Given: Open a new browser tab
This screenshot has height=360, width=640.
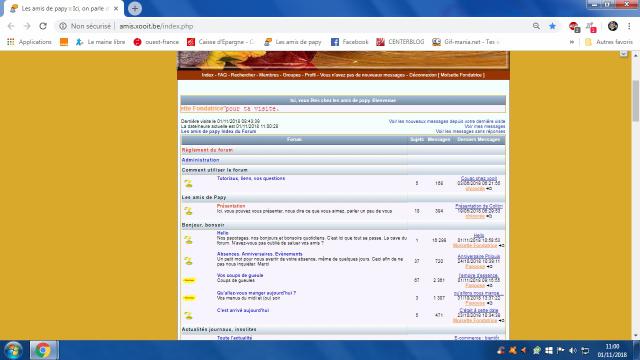Looking at the screenshot, I should tap(135, 8).
